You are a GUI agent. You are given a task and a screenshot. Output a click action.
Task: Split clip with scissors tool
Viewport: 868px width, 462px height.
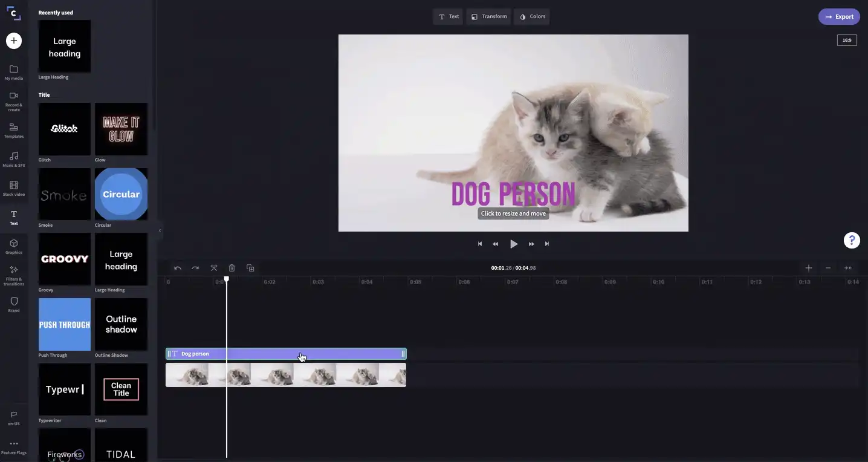(x=214, y=268)
